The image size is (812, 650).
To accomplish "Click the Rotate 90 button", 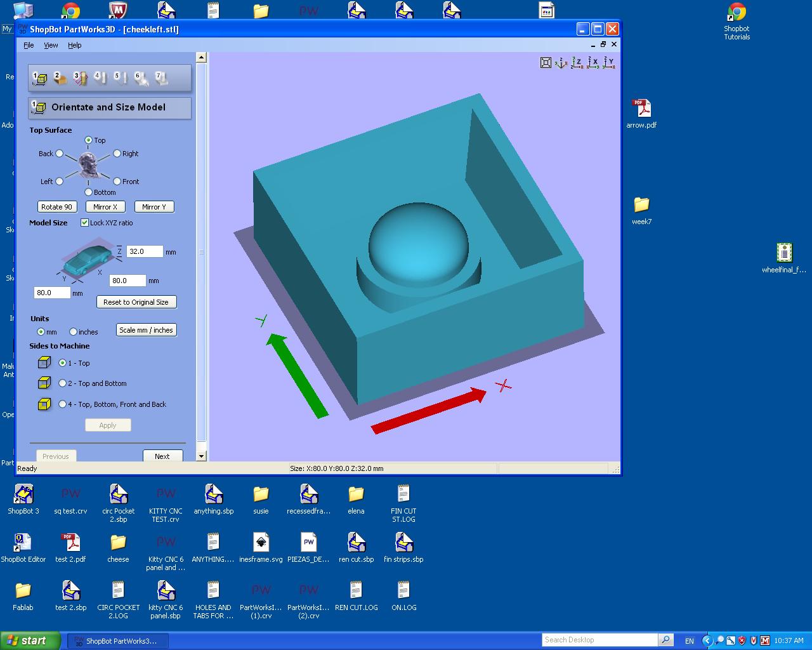I will point(57,207).
